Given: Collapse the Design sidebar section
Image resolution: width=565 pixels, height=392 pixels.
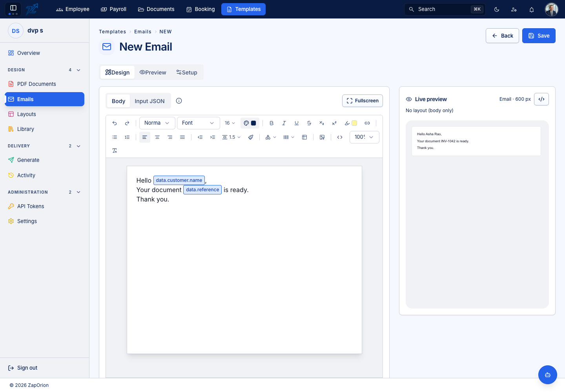Looking at the screenshot, I should (78, 70).
